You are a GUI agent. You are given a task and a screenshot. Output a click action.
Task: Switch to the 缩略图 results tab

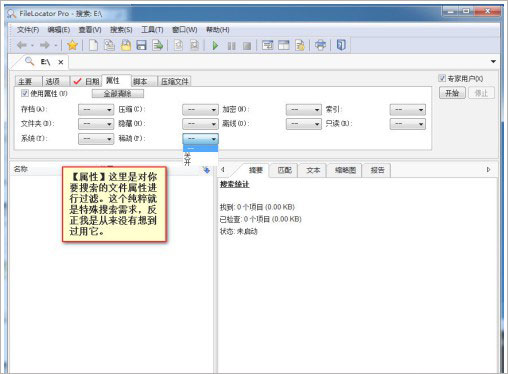coord(345,170)
